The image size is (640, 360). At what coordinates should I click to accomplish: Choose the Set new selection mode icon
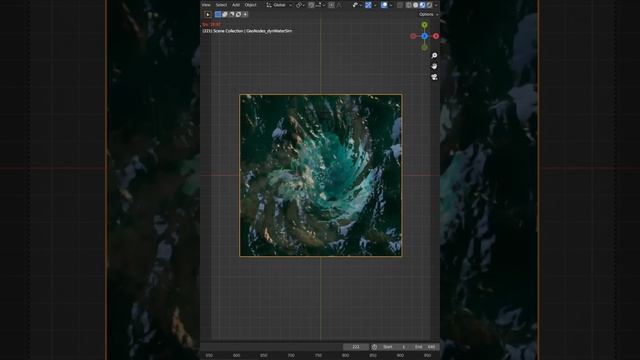pyautogui.click(x=218, y=14)
